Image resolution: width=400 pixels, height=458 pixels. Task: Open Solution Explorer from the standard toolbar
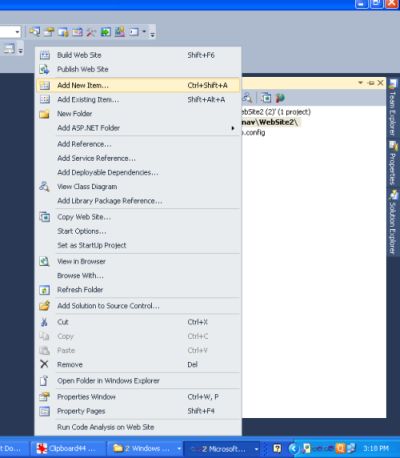34,32
